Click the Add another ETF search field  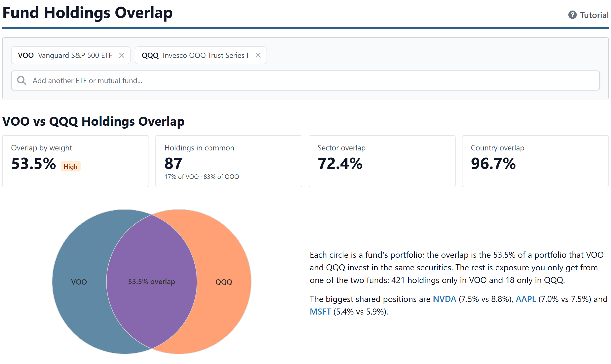[305, 80]
